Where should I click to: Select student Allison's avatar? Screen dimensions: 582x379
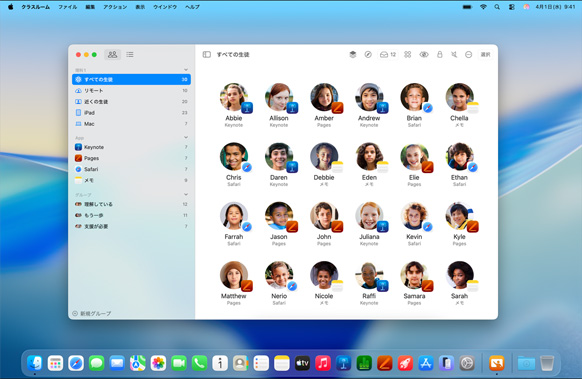(279, 97)
